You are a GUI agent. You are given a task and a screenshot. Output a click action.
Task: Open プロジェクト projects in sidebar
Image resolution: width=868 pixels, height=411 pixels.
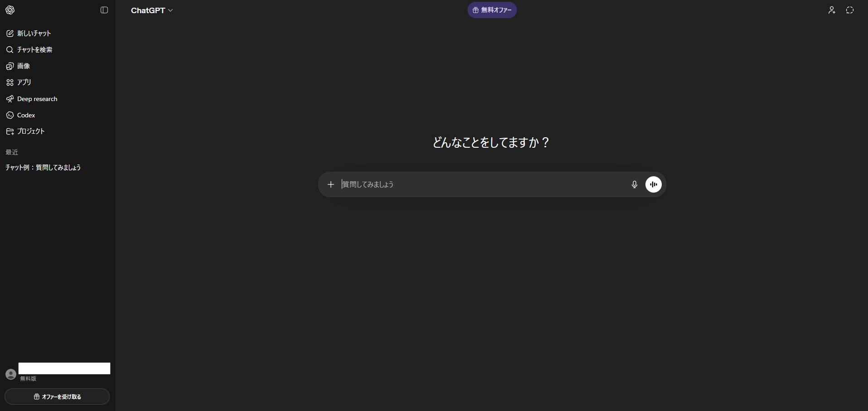31,131
